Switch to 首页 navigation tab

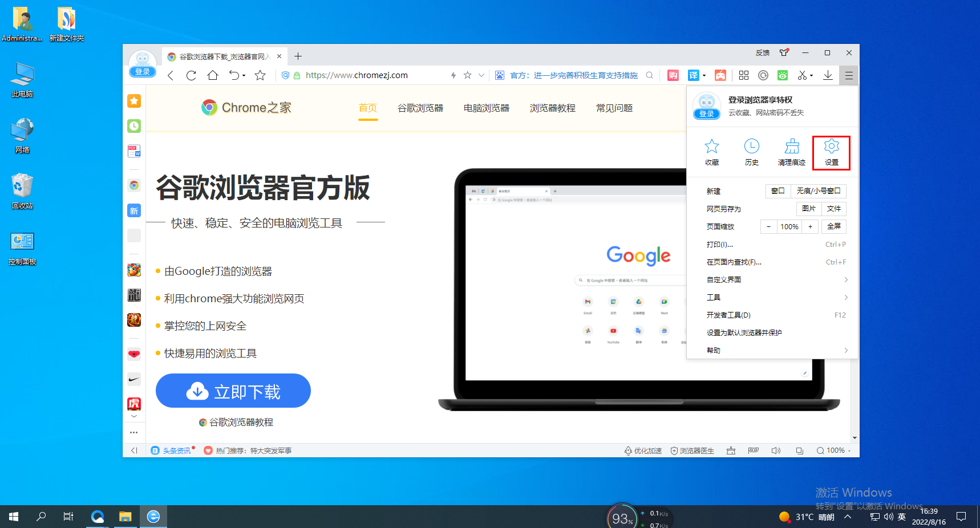pyautogui.click(x=368, y=108)
